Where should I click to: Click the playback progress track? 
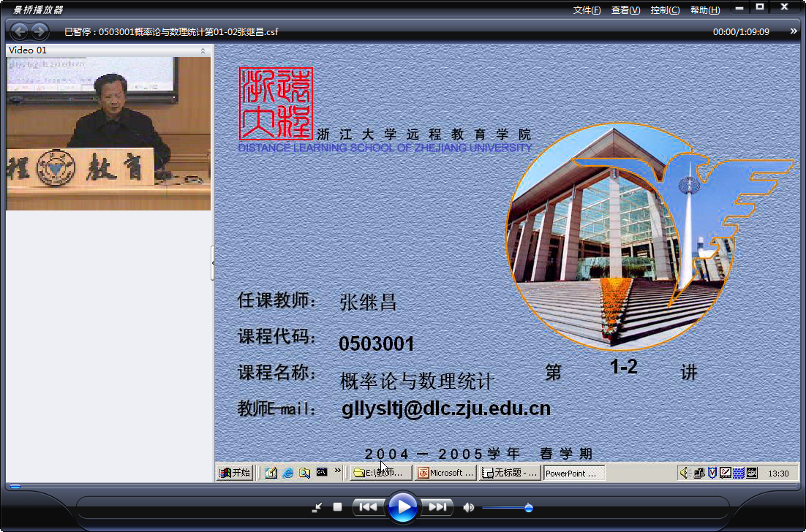[403, 486]
